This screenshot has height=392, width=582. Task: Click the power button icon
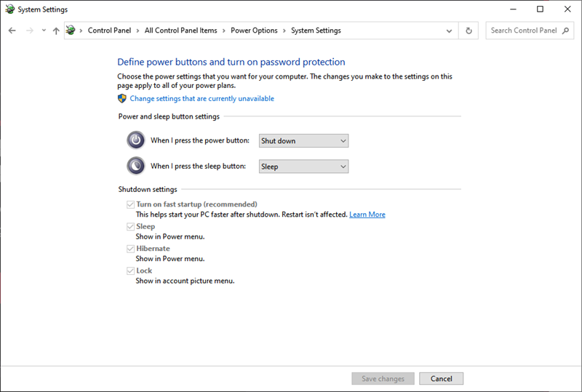(136, 140)
